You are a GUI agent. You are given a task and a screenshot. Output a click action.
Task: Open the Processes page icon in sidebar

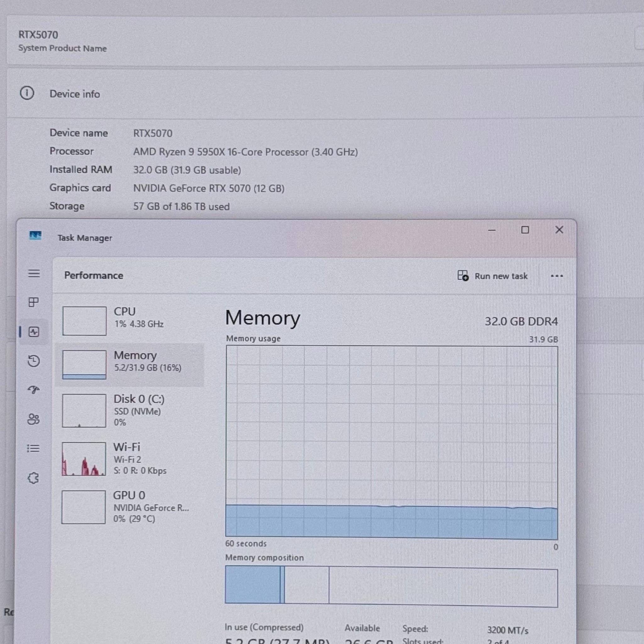tap(34, 302)
